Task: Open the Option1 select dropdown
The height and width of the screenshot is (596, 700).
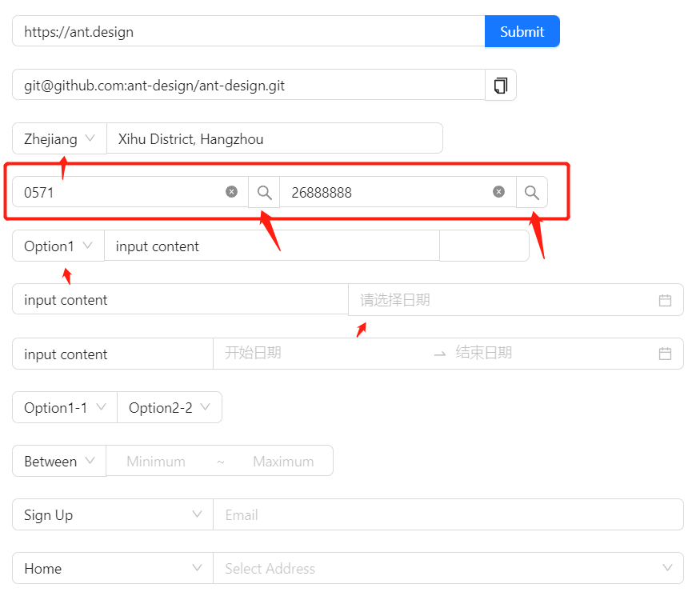Action: (58, 246)
